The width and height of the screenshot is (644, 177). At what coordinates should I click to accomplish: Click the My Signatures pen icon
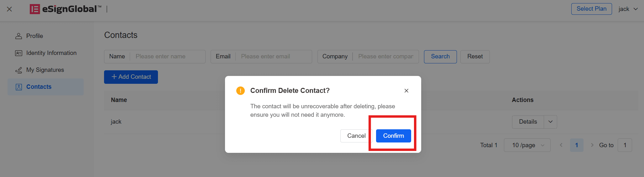(x=19, y=70)
